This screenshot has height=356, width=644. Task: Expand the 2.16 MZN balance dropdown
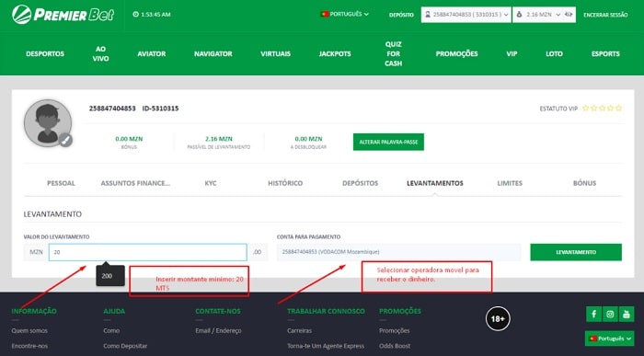tap(544, 15)
